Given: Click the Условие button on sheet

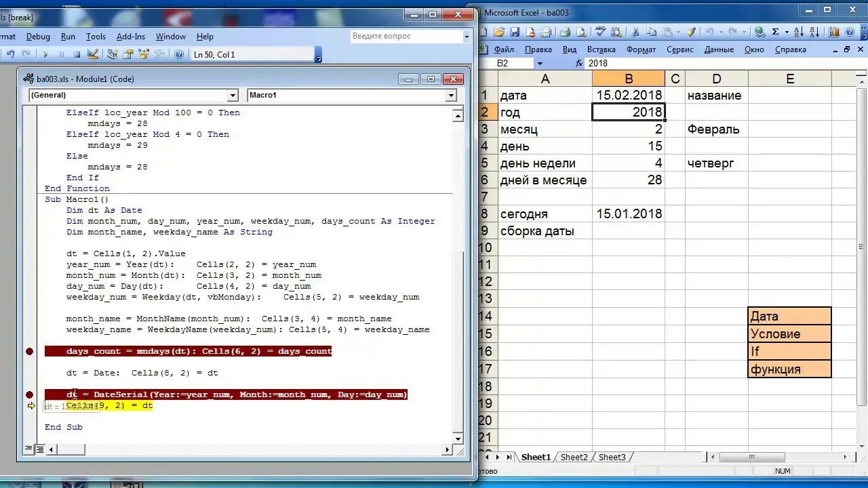Looking at the screenshot, I should pos(790,333).
